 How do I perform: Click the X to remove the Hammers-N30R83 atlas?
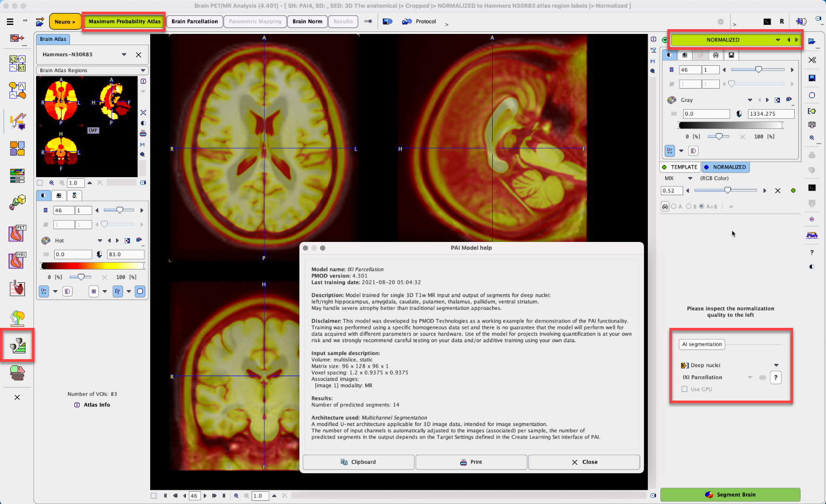(x=139, y=55)
